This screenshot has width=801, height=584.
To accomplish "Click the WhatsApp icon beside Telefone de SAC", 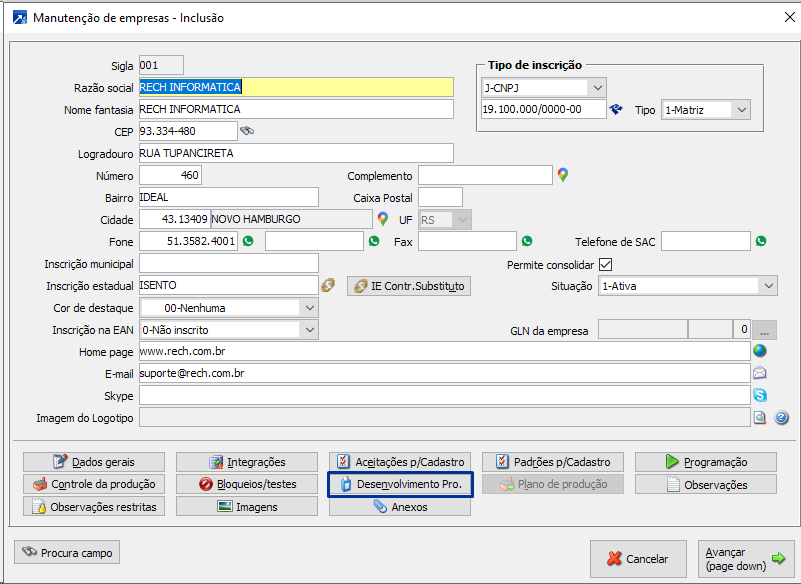I will [x=761, y=241].
